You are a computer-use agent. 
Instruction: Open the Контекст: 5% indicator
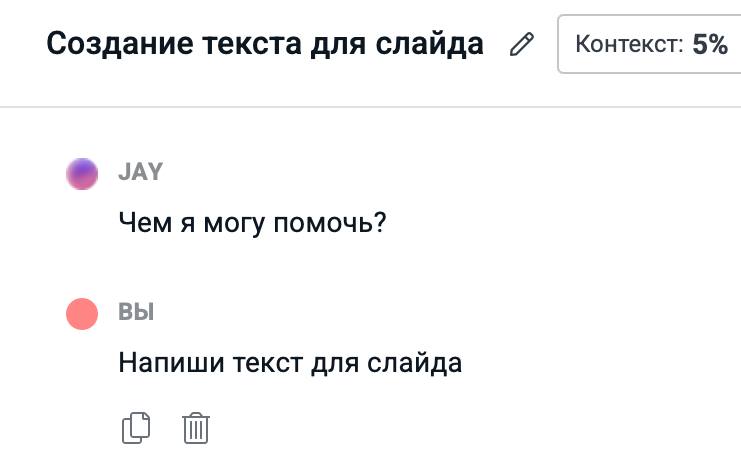pos(649,45)
